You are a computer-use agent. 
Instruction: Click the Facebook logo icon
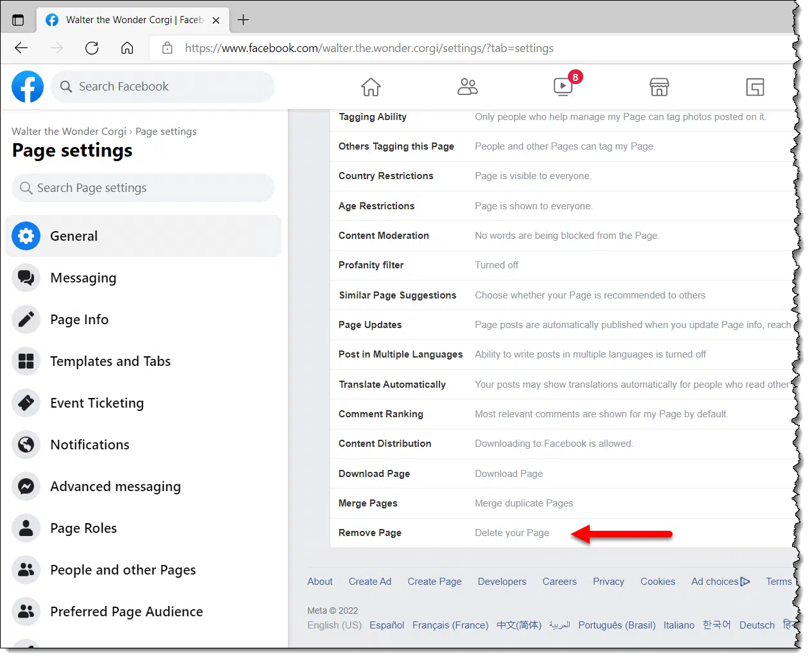tap(28, 87)
